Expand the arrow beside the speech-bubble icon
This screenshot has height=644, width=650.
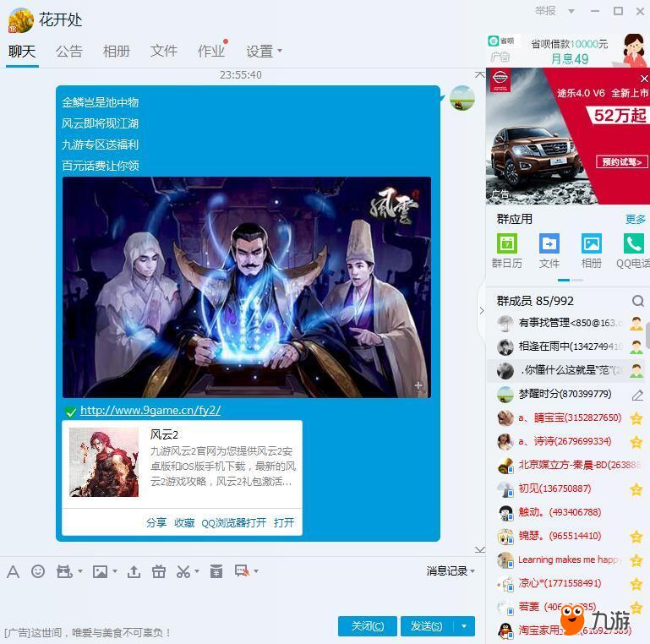tap(256, 571)
